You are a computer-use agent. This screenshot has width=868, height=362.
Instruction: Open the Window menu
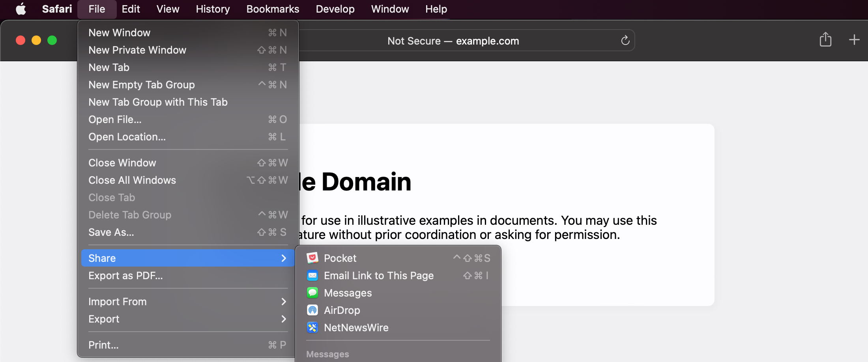coord(390,9)
